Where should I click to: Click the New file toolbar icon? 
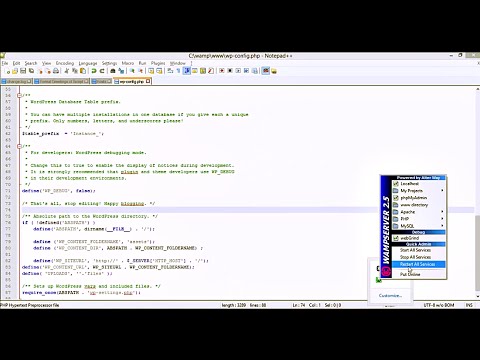tap(7, 71)
